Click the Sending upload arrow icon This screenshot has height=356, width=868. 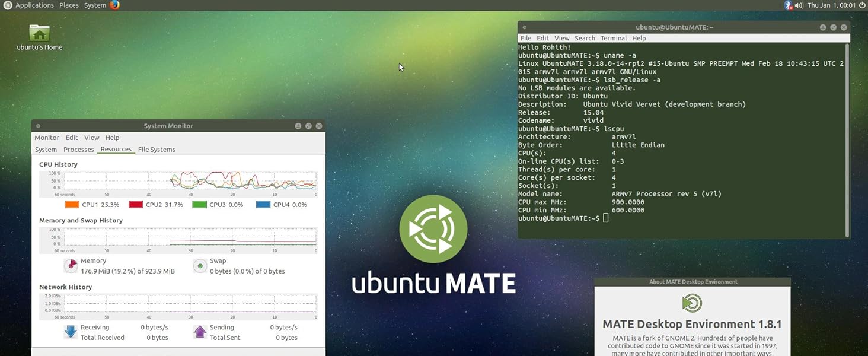pyautogui.click(x=200, y=332)
